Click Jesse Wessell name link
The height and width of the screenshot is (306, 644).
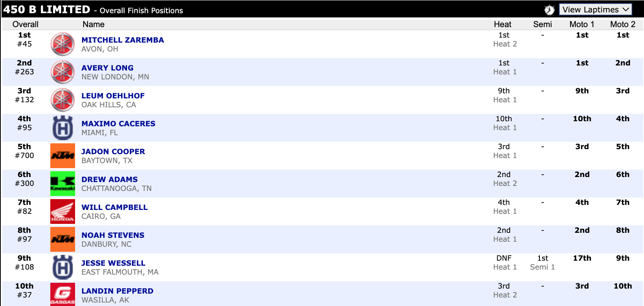[113, 263]
